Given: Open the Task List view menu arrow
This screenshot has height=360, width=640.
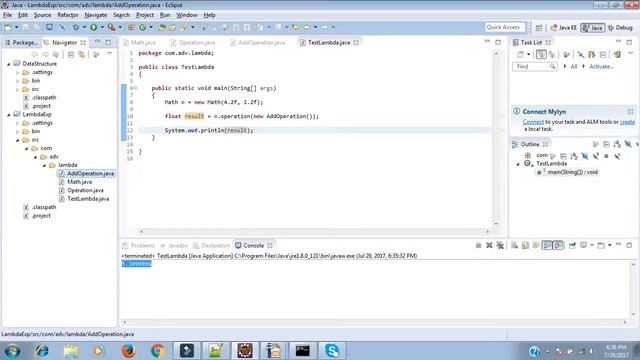Looking at the screenshot, I should click(x=630, y=54).
